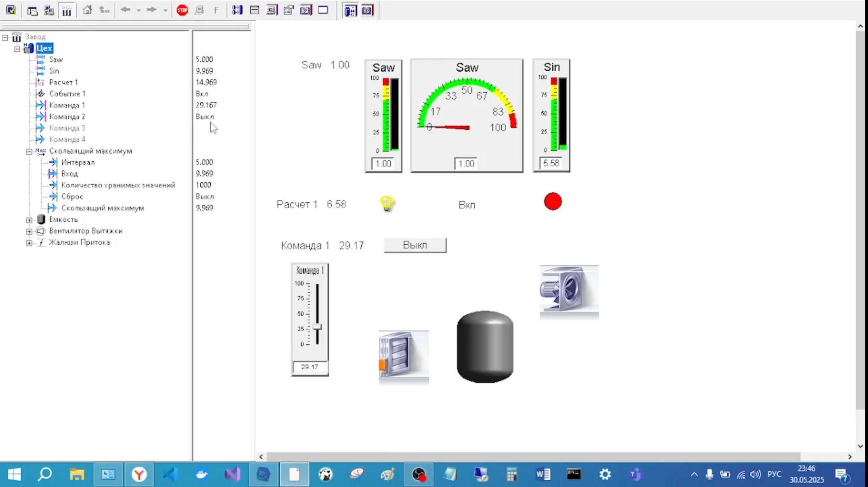Click the Home toolbar icon
The width and height of the screenshot is (868, 487).
tap(87, 10)
